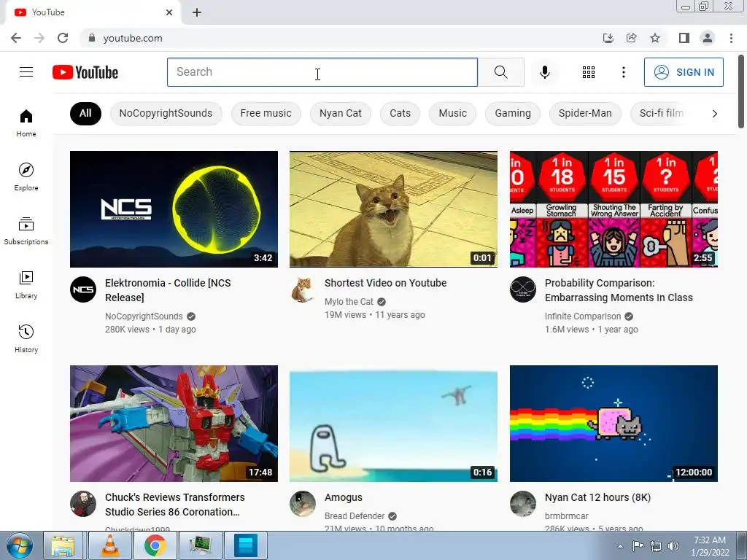Open brmbrmcar channel avatar

(x=522, y=504)
